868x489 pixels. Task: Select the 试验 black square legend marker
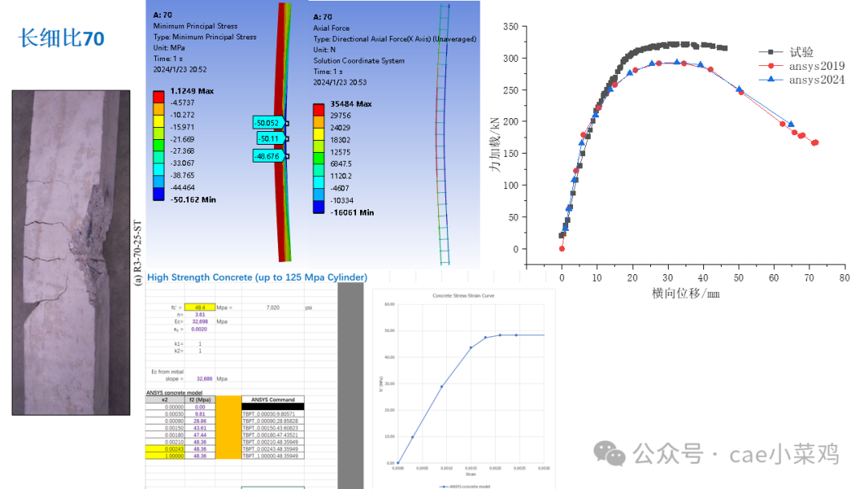[x=771, y=52]
